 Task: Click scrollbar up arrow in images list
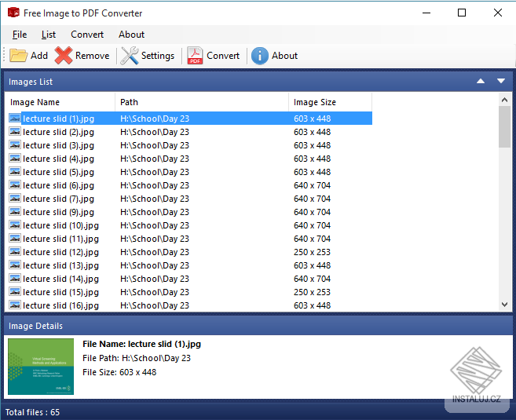coord(504,100)
